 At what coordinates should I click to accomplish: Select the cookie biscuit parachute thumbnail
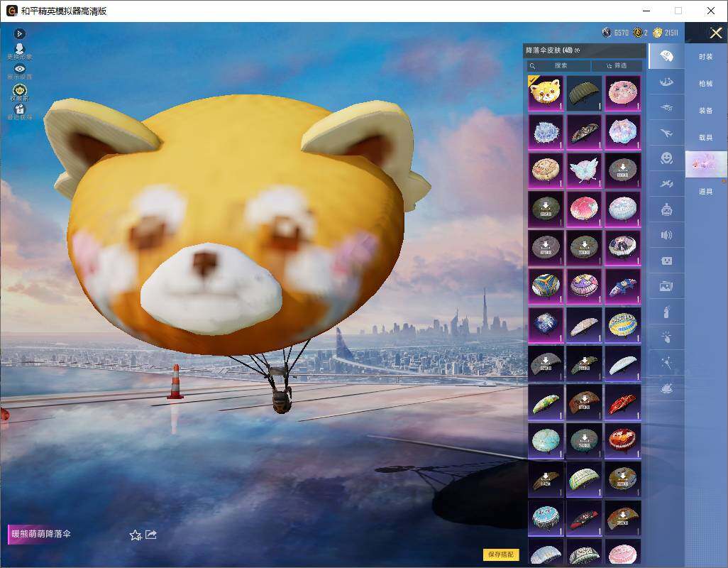click(546, 170)
